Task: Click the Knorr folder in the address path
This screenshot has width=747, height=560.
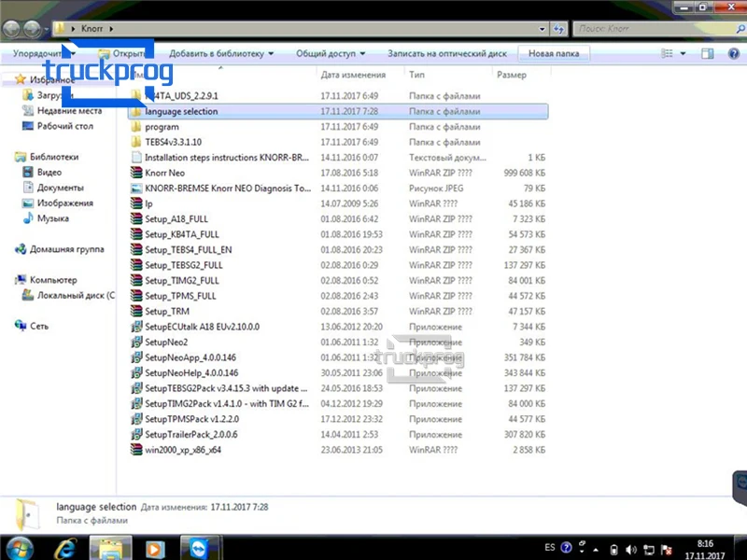Action: pos(92,29)
